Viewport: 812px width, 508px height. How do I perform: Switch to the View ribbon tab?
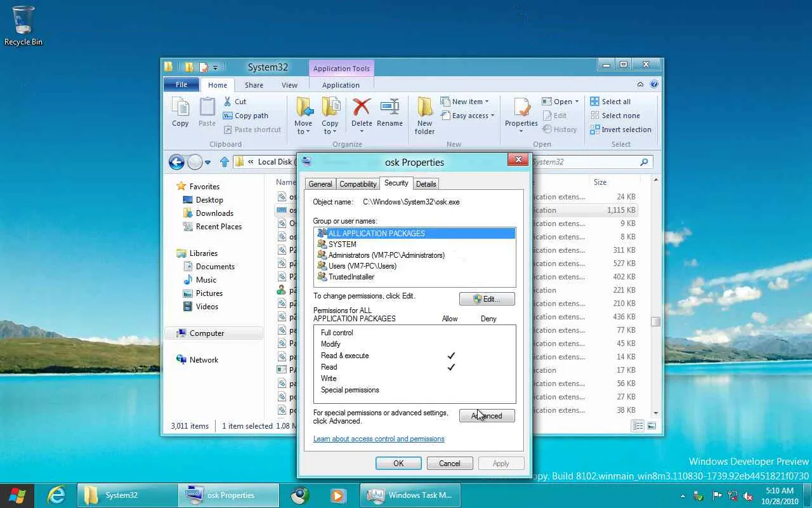coord(289,85)
